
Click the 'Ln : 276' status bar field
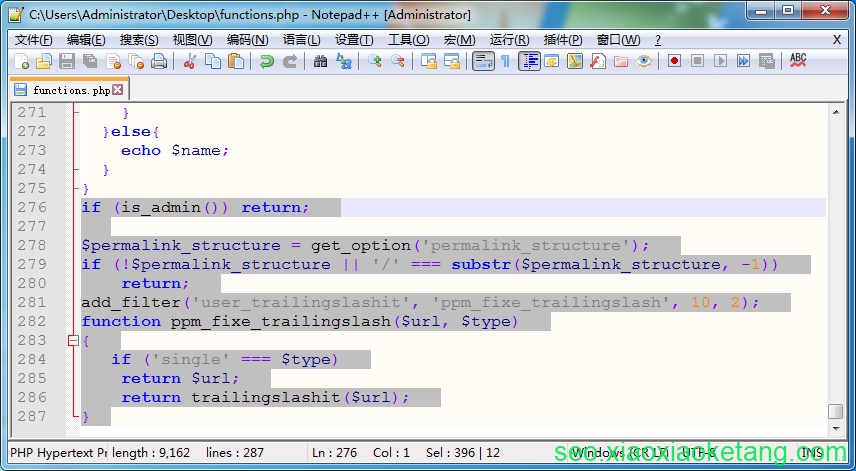pyautogui.click(x=335, y=452)
